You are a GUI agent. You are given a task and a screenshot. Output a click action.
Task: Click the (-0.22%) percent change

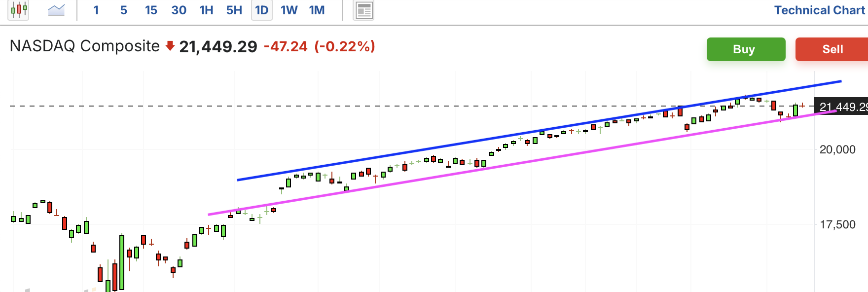point(345,46)
